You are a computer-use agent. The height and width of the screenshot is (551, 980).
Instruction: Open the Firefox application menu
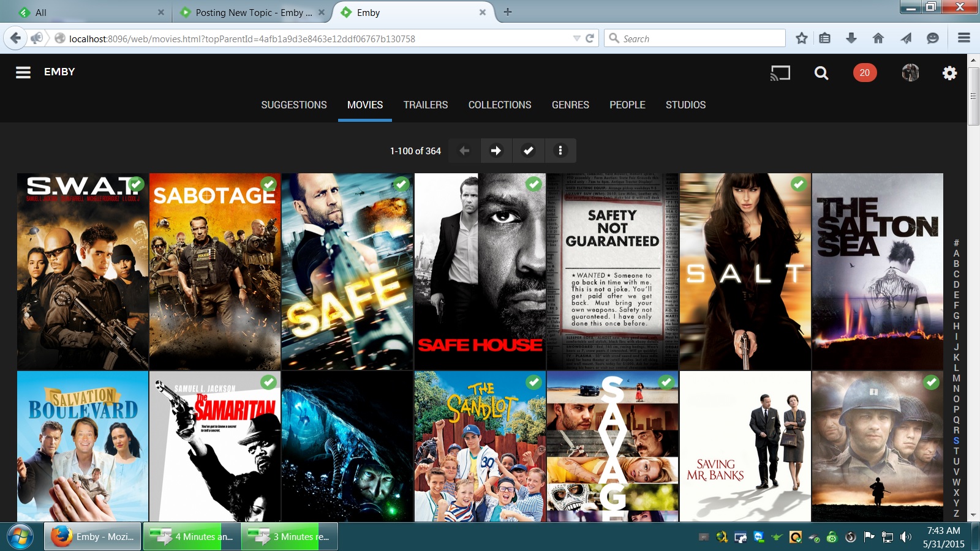964,39
